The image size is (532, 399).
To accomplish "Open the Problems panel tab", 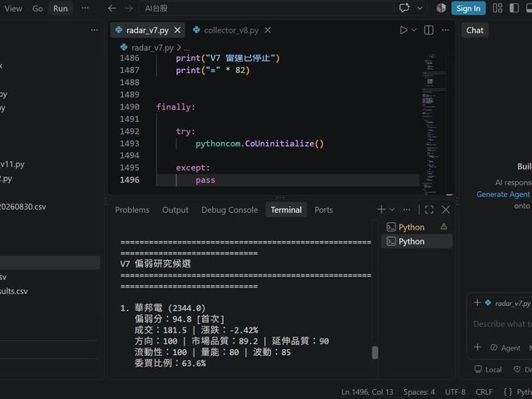I will (132, 210).
